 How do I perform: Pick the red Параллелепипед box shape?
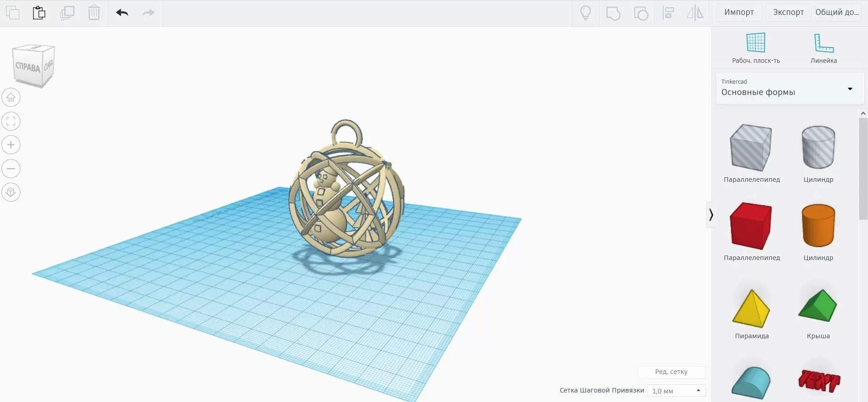[x=751, y=226]
